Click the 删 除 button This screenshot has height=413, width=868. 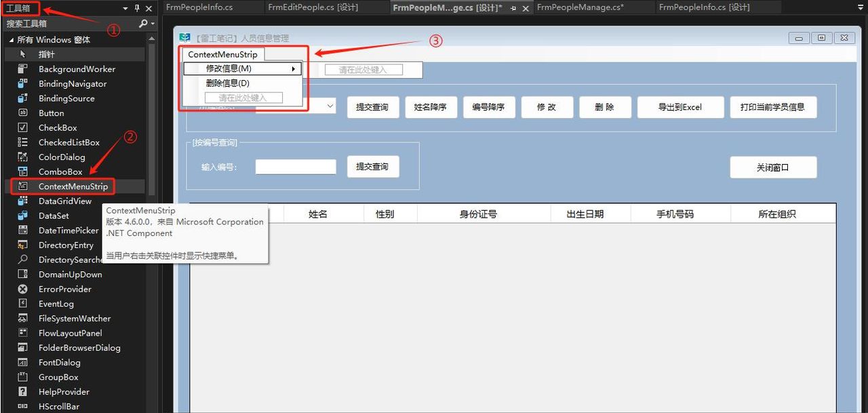605,107
